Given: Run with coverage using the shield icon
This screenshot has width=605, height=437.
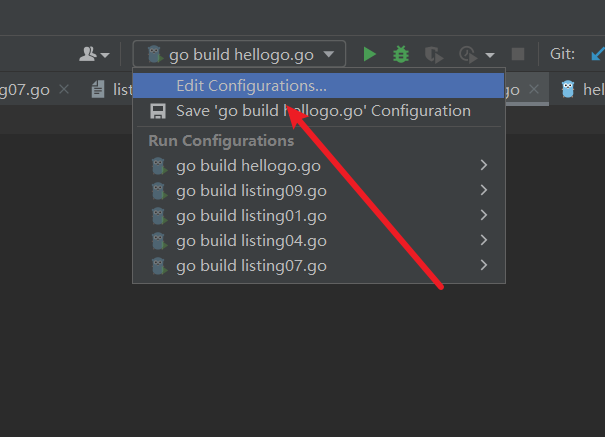Looking at the screenshot, I should (x=433, y=54).
